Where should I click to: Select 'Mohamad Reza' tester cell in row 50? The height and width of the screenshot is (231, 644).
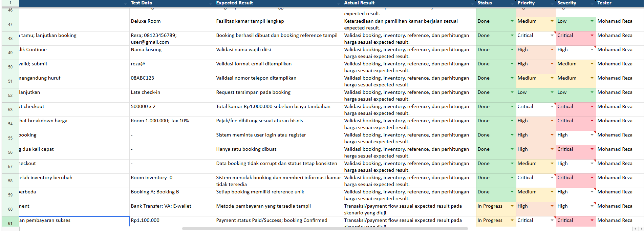[620, 67]
